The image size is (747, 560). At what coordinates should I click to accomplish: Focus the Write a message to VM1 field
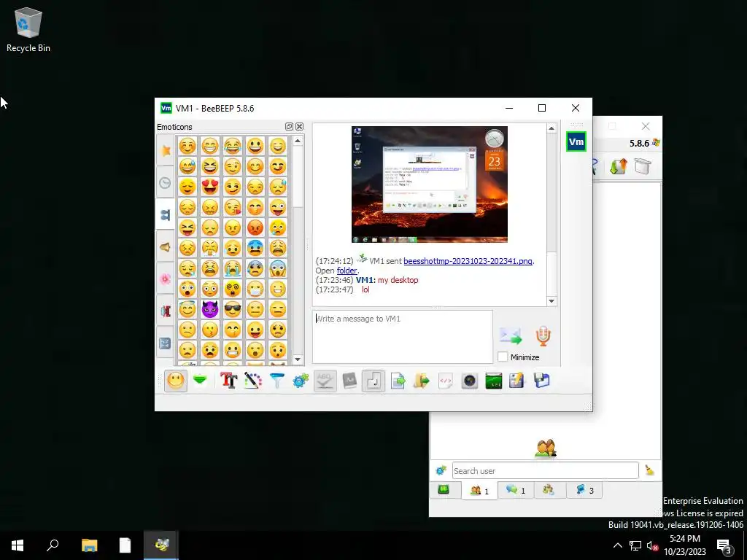tap(403, 337)
